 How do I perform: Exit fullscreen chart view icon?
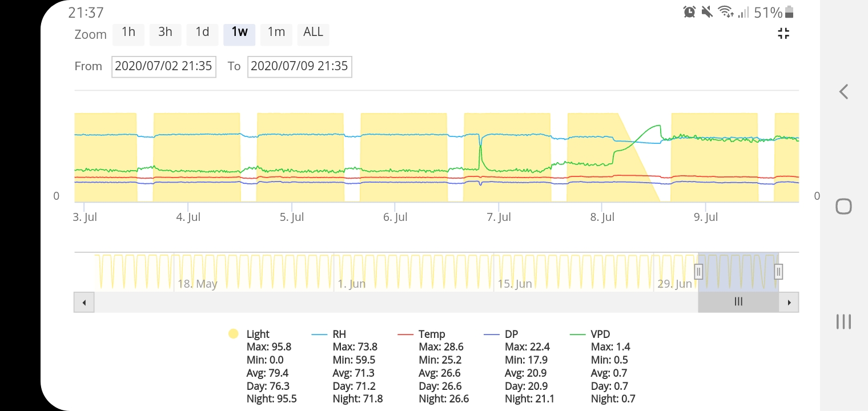click(783, 34)
